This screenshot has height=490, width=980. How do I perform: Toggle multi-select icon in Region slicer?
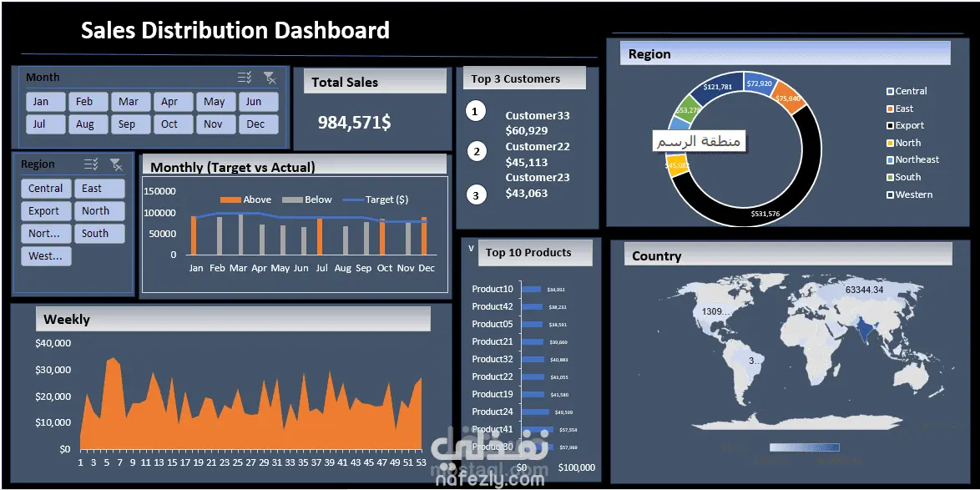[91, 164]
